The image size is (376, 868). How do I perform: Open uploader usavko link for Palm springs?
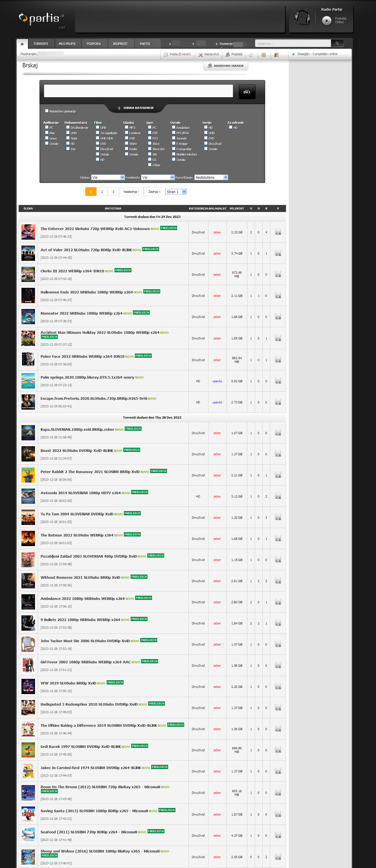[x=217, y=381]
